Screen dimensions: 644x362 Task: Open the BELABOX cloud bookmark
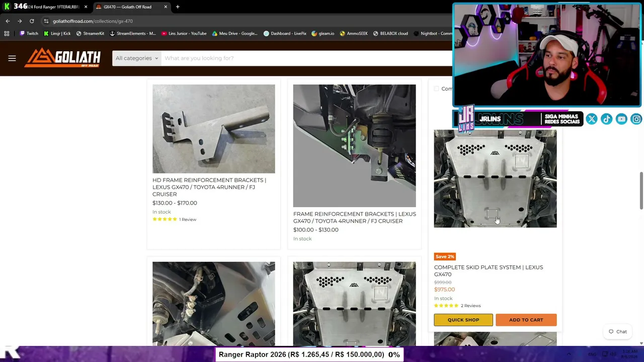[390, 34]
